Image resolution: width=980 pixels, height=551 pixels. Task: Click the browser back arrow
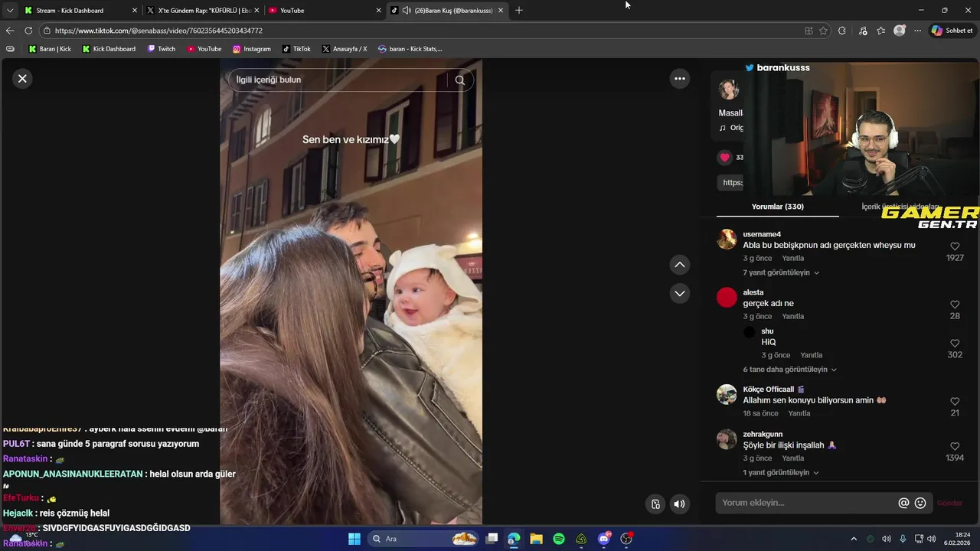(10, 31)
